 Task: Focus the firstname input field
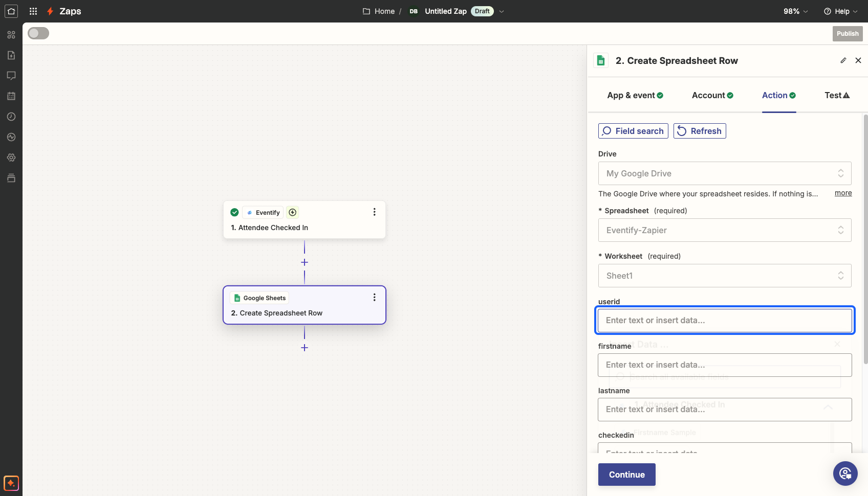[725, 365]
